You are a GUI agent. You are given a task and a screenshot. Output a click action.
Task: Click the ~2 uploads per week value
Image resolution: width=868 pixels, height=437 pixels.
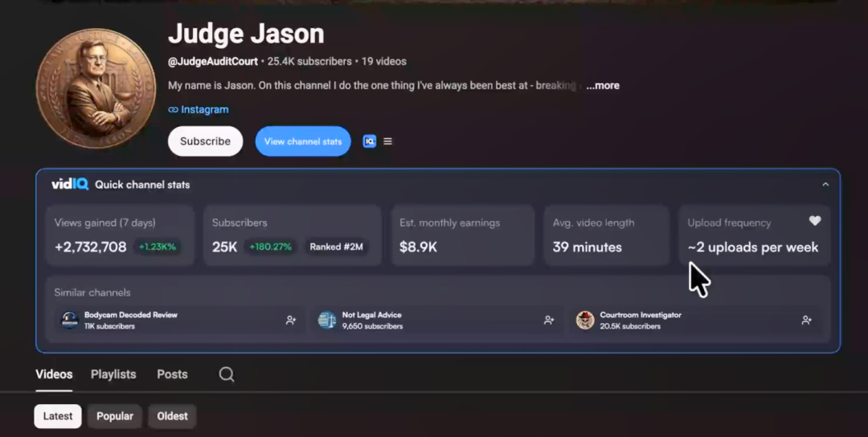753,247
